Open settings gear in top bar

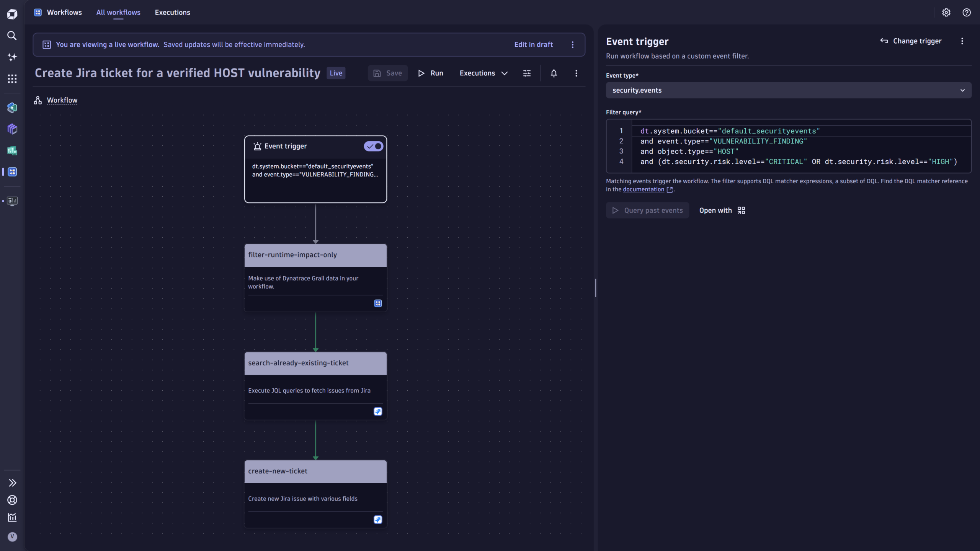946,12
